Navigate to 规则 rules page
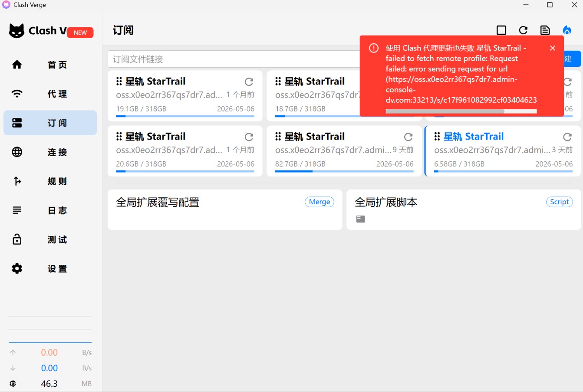The height and width of the screenshot is (392, 583). click(50, 181)
